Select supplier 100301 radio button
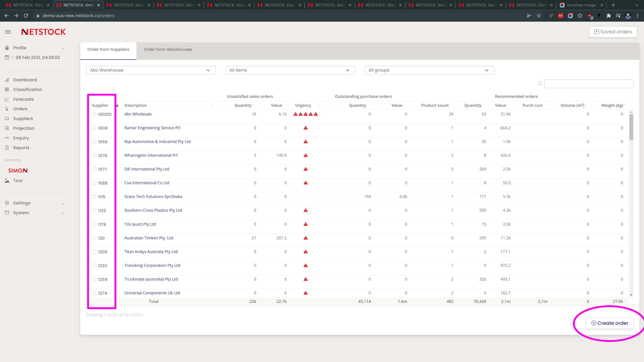This screenshot has height=362, width=644. [94, 114]
